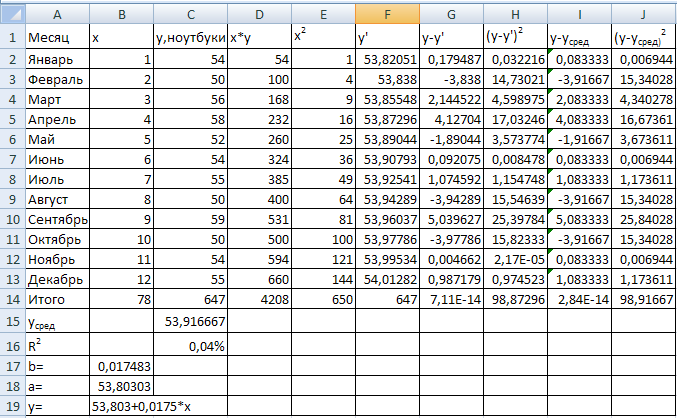This screenshot has width=677, height=418.
Task: Select row 19 header
Action: pyautogui.click(x=13, y=406)
